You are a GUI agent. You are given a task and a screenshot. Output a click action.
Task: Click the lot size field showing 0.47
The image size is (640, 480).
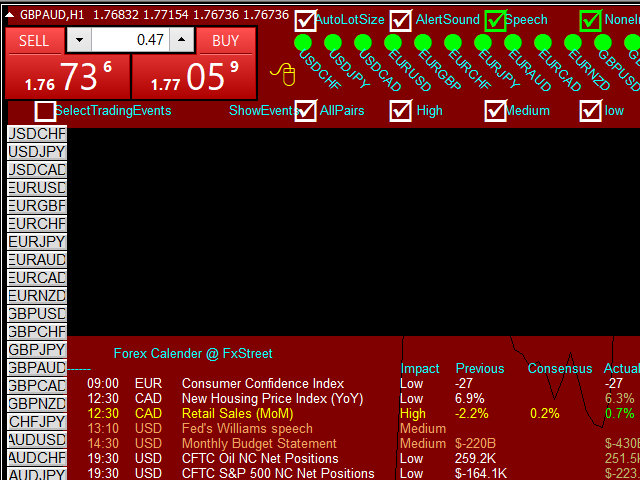pos(130,40)
